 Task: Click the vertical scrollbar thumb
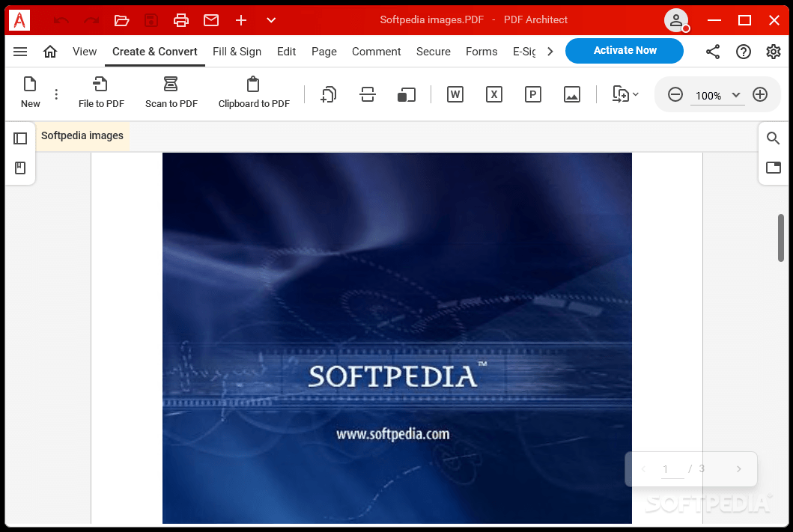(781, 238)
